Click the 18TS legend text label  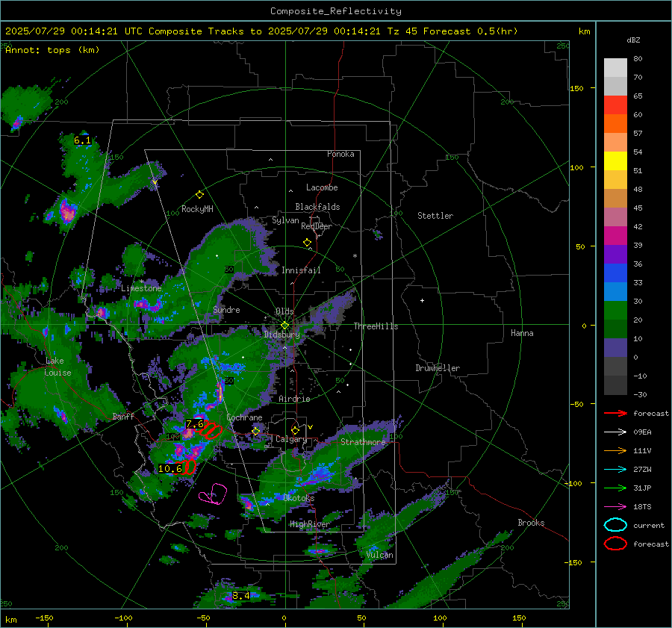642,507
